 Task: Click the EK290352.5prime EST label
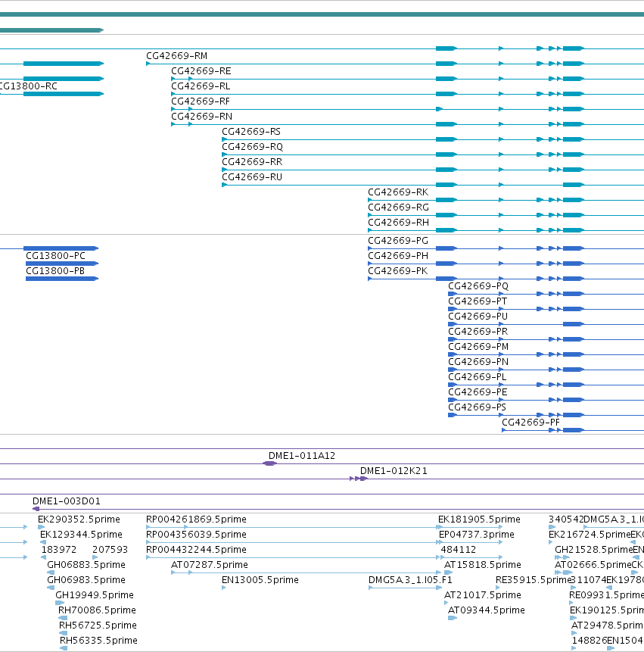point(79,519)
